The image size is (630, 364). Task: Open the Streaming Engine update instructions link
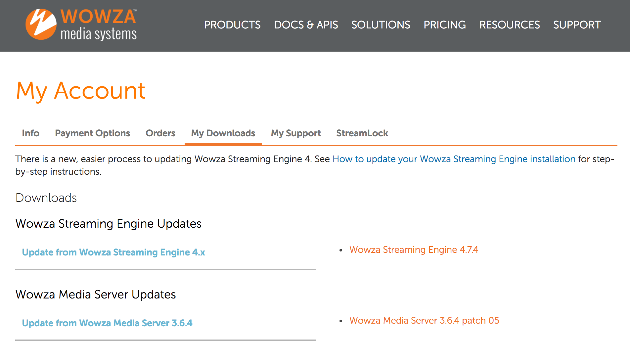pos(454,159)
